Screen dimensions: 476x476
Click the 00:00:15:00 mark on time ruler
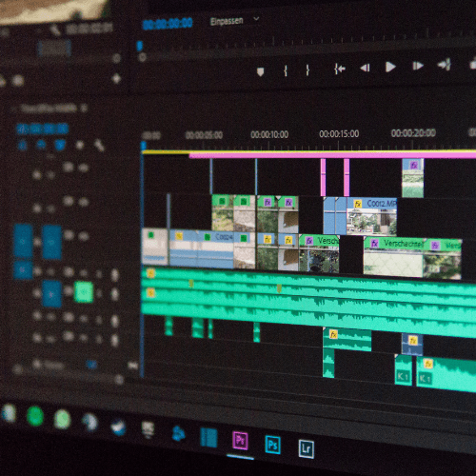339,134
